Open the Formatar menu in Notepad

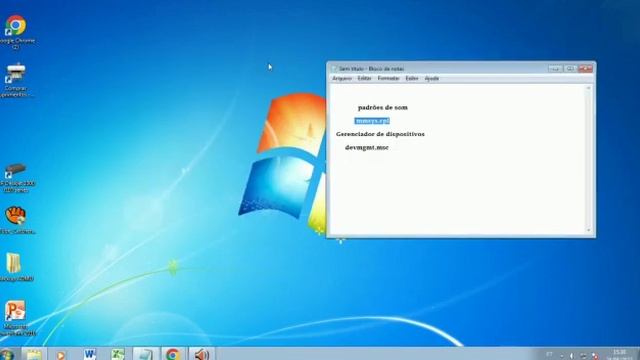coord(388,78)
